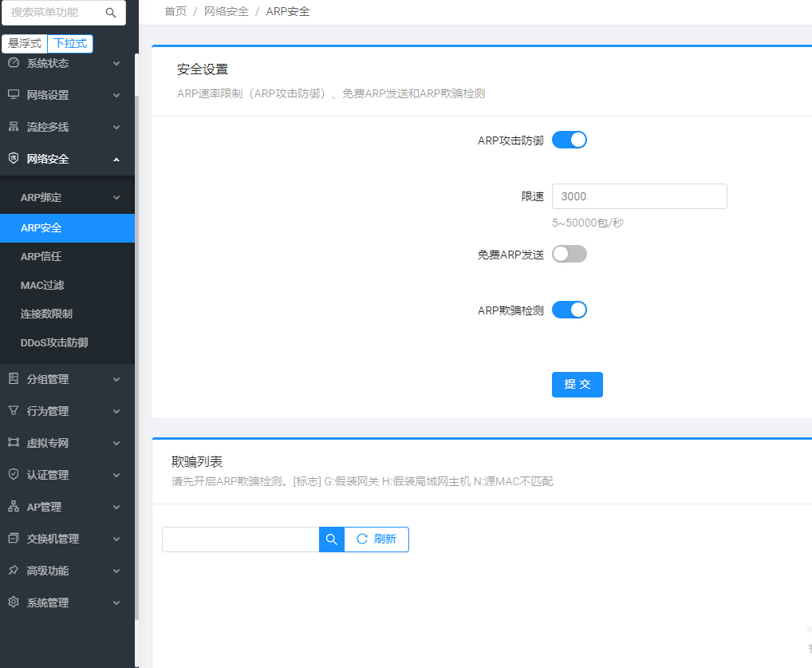812x668 pixels.
Task: Expand 认证管理 menu chevron
Action: tap(116, 475)
